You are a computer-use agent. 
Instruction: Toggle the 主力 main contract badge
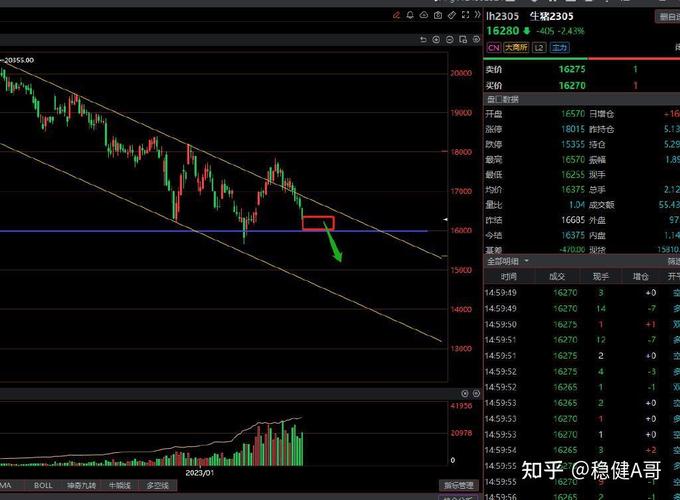(x=559, y=47)
